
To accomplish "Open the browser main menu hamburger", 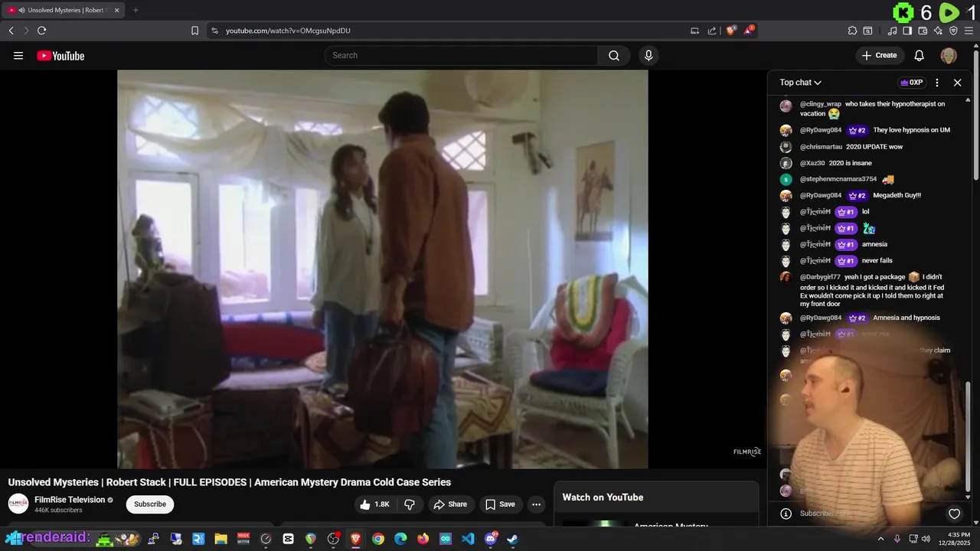I will (969, 31).
